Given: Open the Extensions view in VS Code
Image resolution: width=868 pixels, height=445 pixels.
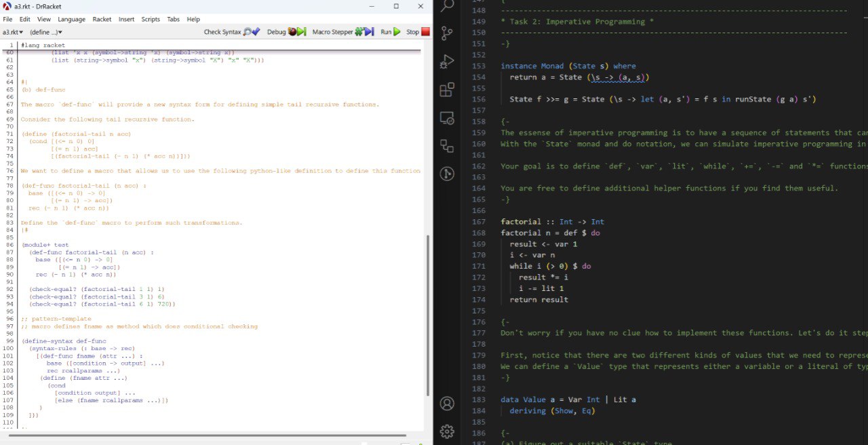Looking at the screenshot, I should [447, 90].
